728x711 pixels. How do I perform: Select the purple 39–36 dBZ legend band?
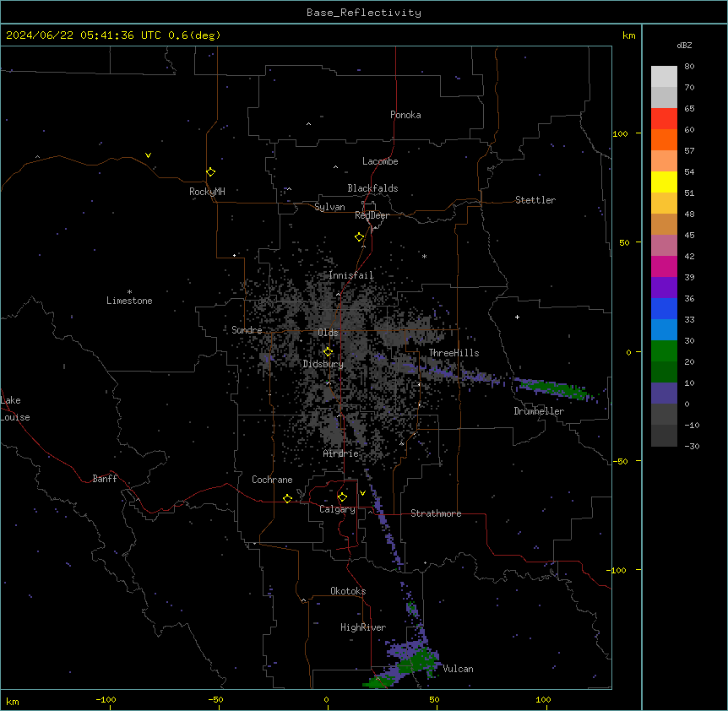coord(664,287)
